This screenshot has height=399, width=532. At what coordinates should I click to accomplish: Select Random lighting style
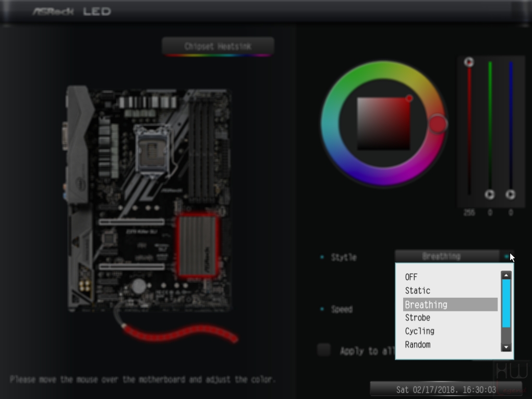[x=418, y=345]
